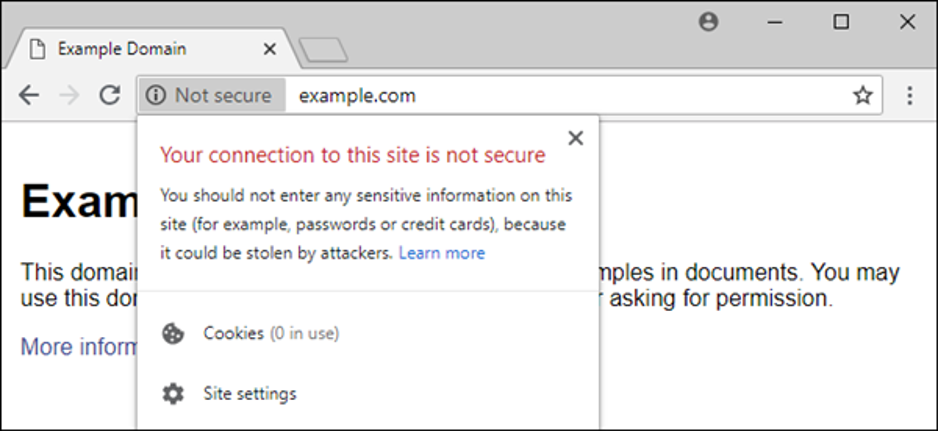Minimize the Chrome window
This screenshot has height=431, width=939.
775,22
